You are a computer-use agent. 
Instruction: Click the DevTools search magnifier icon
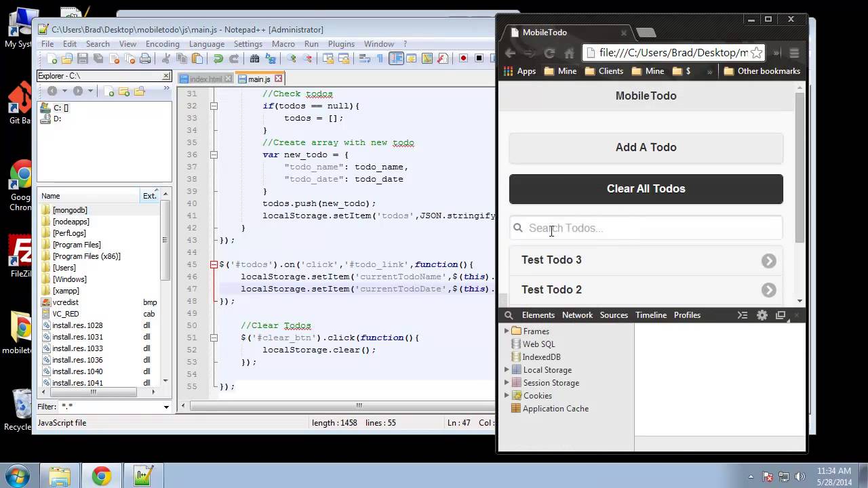509,315
